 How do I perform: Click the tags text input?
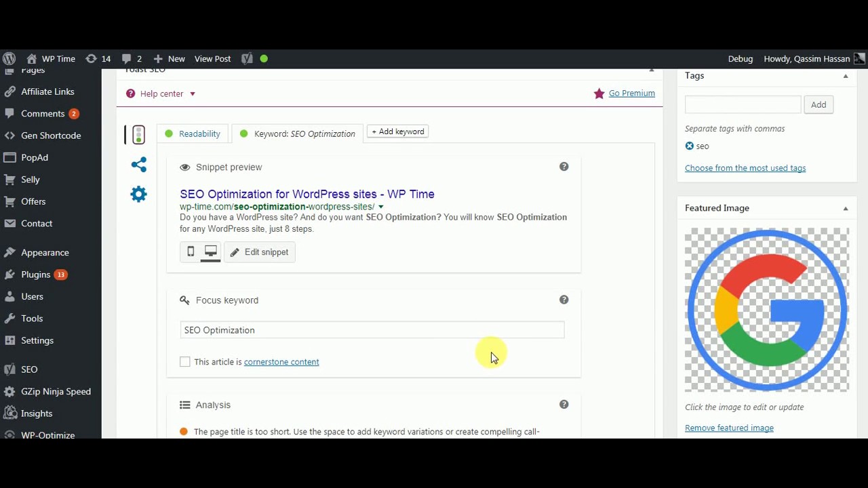743,104
